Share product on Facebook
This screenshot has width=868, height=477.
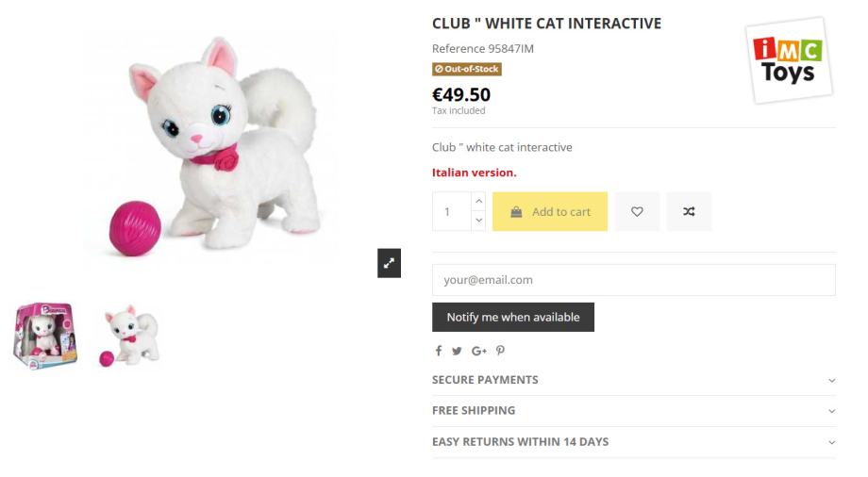pos(439,351)
